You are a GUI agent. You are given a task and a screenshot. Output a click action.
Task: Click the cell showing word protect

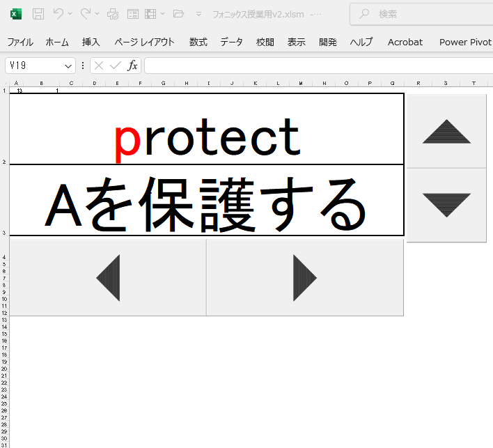(x=207, y=130)
